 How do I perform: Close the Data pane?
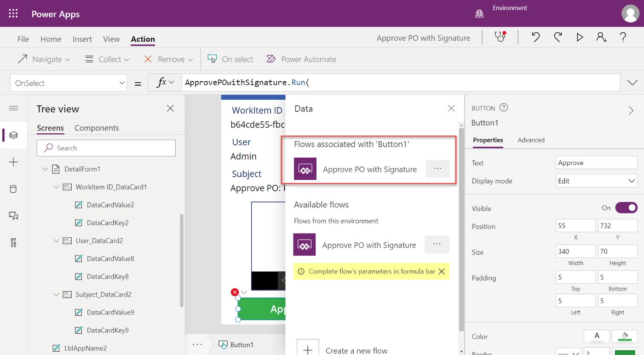point(451,109)
